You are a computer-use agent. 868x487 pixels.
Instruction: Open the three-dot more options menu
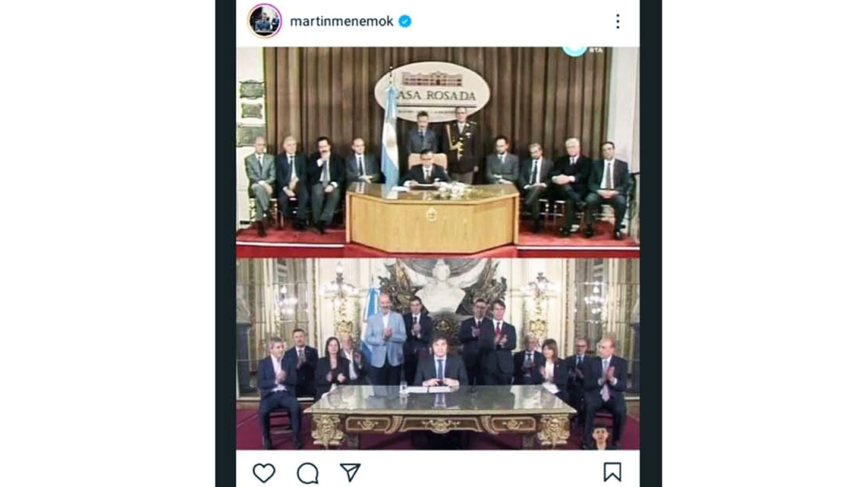[618, 21]
